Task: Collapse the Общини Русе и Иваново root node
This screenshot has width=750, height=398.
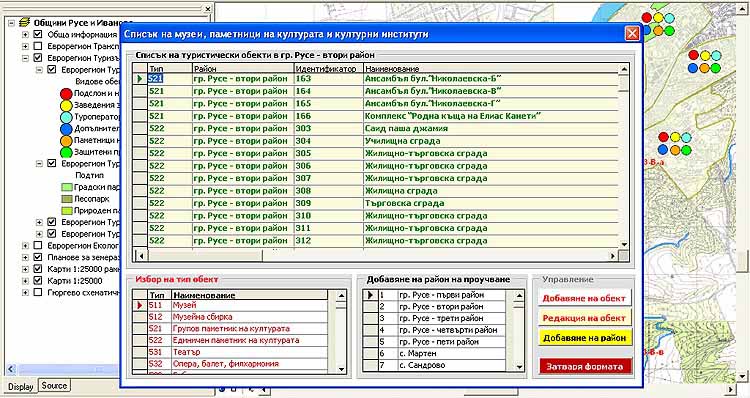Action: [11, 23]
